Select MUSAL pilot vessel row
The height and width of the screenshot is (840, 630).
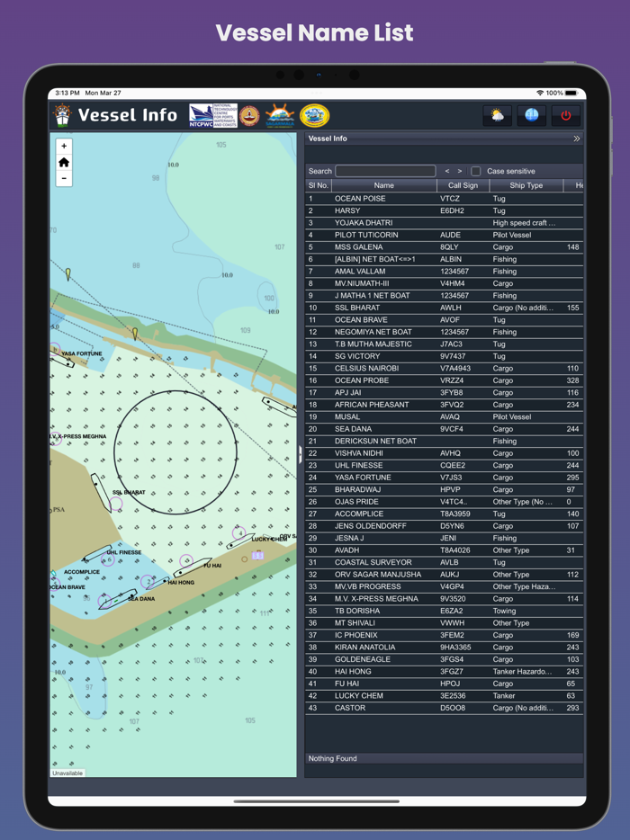tap(444, 416)
